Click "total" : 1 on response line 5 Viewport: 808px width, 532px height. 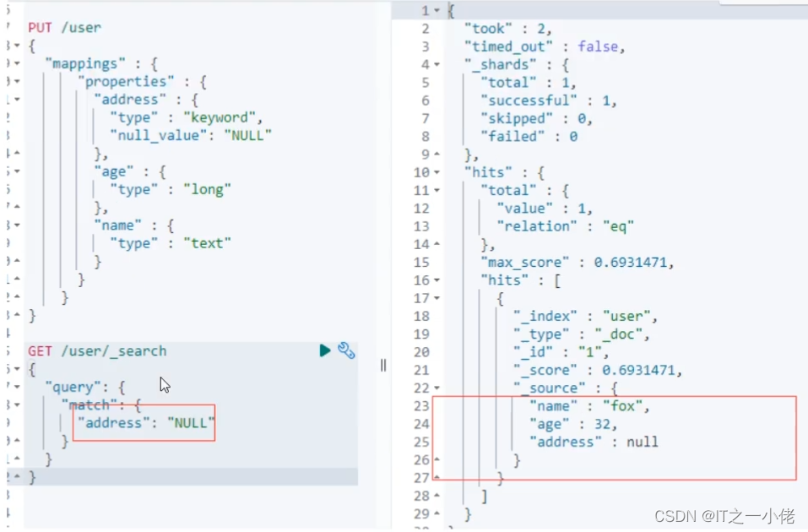coord(529,83)
